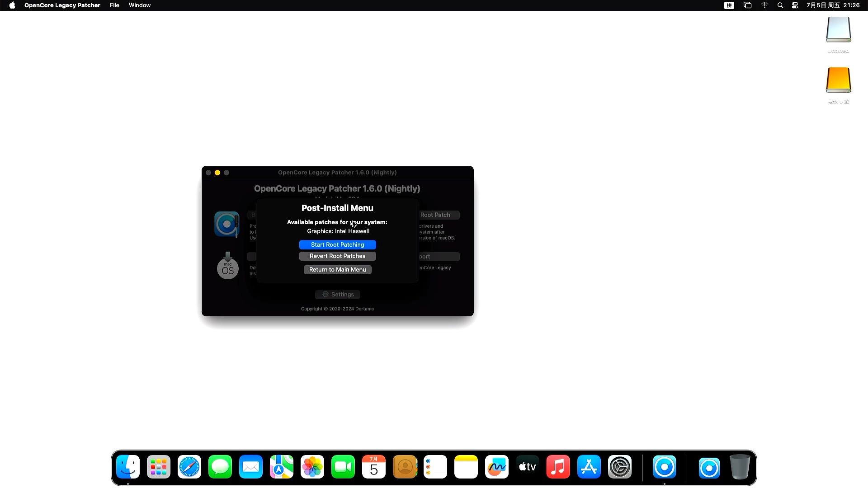
Task: Return to Main Menu button
Action: click(337, 269)
